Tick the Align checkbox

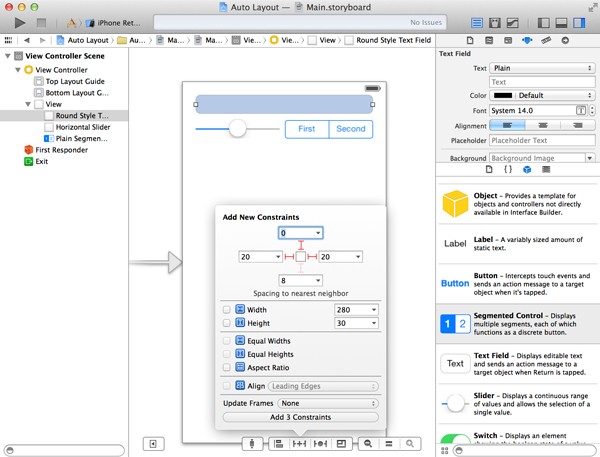(x=227, y=386)
